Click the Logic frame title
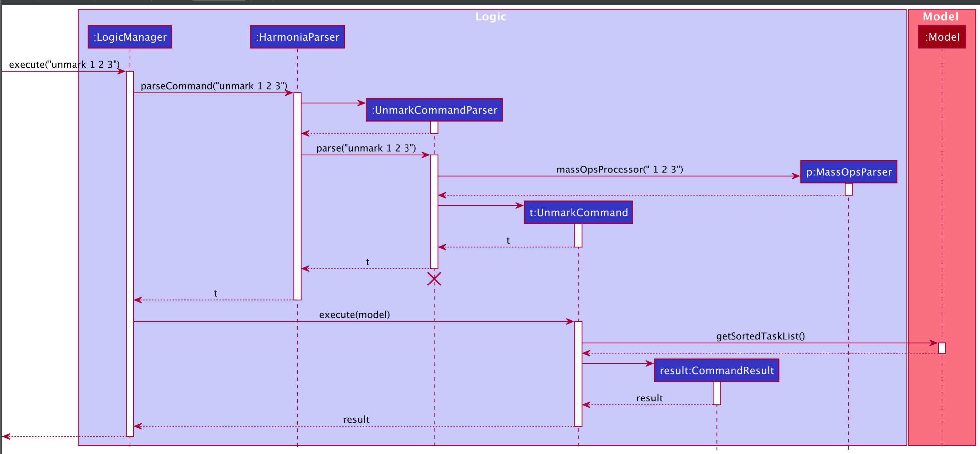 coord(491,17)
